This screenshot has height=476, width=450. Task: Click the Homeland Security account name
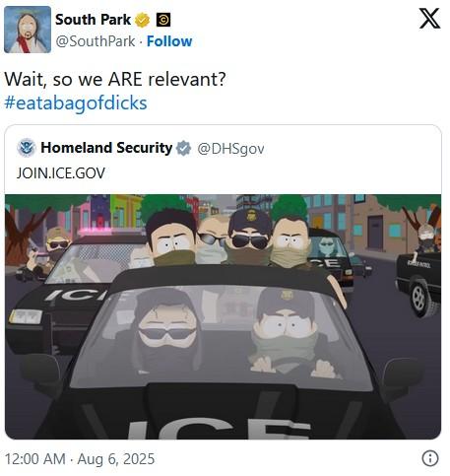point(106,148)
